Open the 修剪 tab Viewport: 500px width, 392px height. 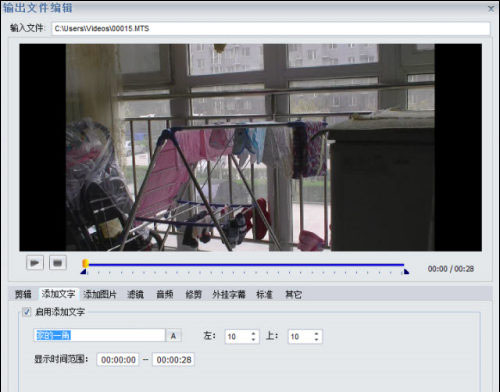pyautogui.click(x=194, y=294)
